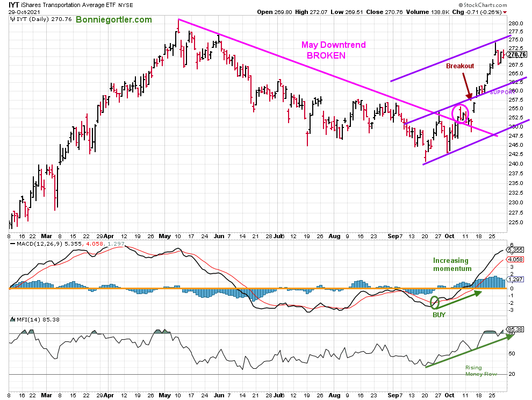Click the price-bar icon in IYT legend

click(13, 19)
